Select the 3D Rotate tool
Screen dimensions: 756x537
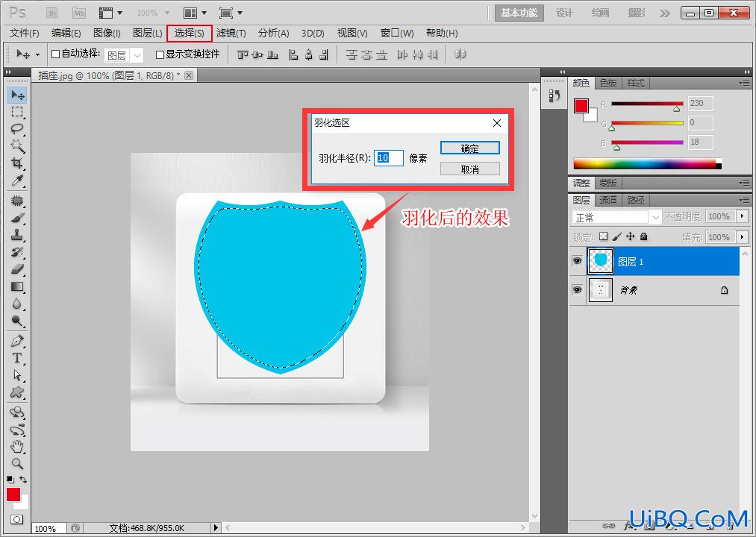coord(17,412)
